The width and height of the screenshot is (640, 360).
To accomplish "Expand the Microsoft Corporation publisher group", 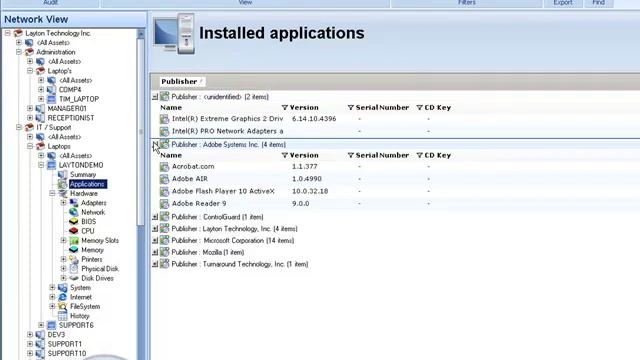I will pyautogui.click(x=155, y=241).
